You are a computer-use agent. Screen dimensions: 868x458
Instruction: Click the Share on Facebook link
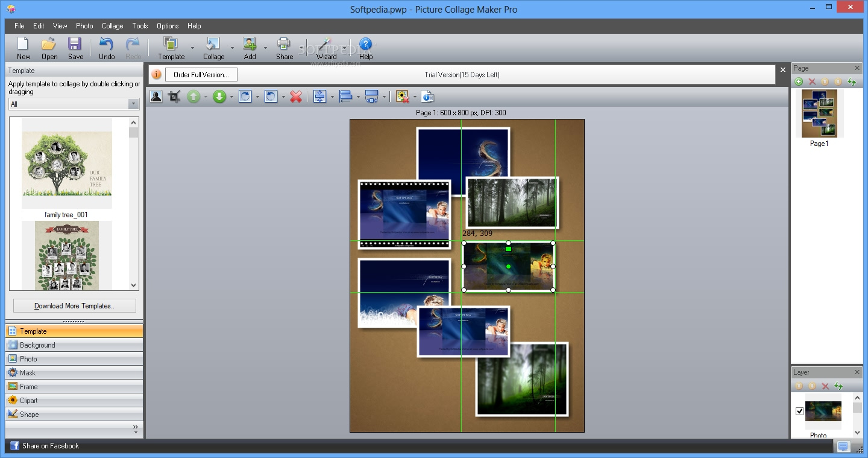click(50, 446)
